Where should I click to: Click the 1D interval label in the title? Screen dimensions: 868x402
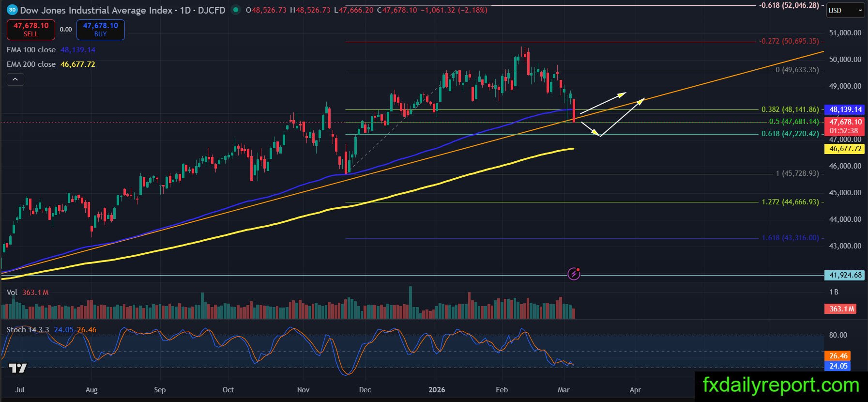click(185, 10)
